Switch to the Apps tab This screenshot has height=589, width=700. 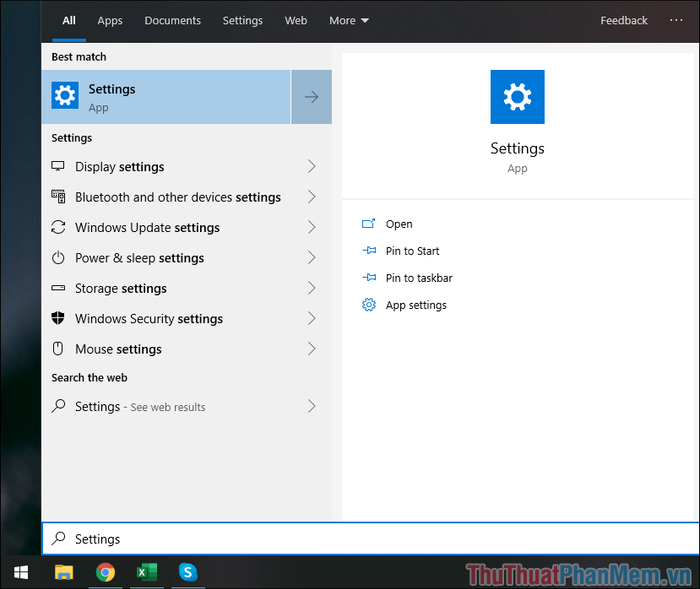coord(110,21)
